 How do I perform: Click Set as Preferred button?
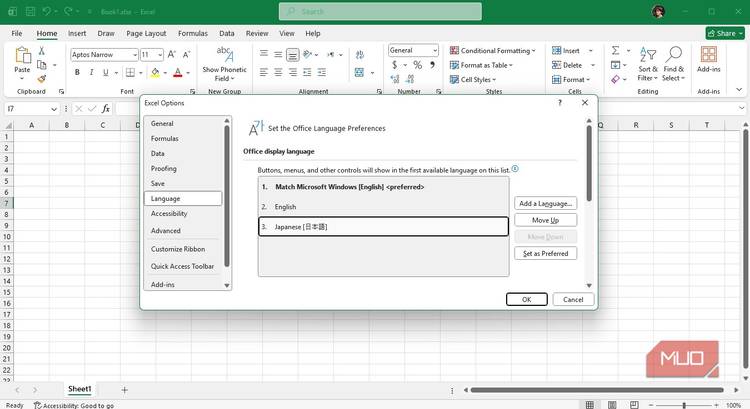(x=545, y=254)
